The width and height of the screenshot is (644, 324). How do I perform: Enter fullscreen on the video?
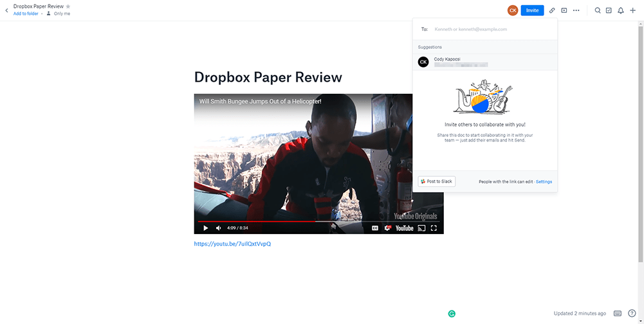(434, 228)
